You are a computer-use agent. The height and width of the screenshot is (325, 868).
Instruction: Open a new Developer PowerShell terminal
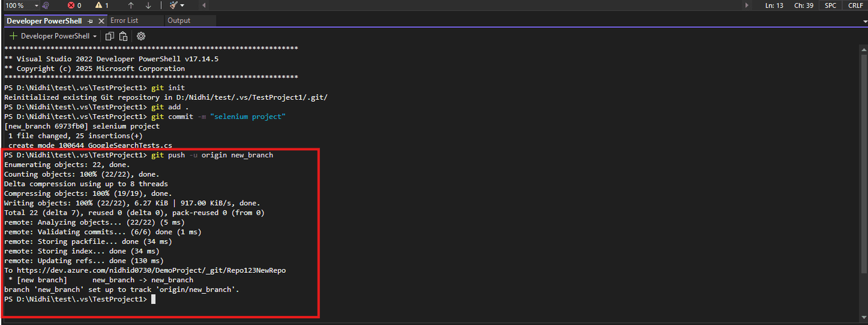50,36
